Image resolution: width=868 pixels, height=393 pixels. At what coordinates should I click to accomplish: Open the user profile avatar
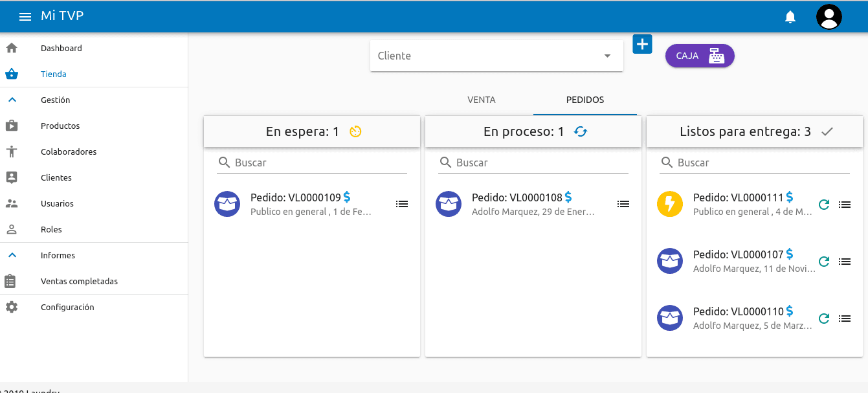[x=829, y=17]
